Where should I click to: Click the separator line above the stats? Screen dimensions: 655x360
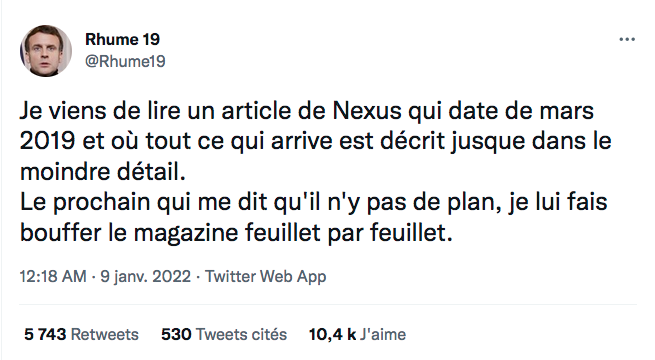tap(328, 304)
